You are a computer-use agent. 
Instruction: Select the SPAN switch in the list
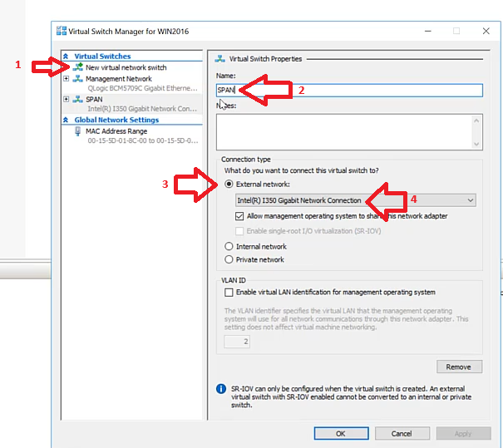[94, 99]
